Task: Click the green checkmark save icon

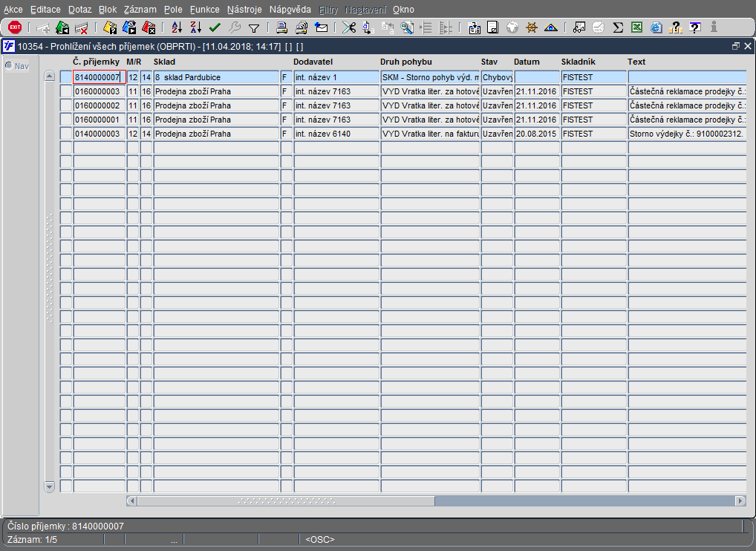Action: [x=215, y=27]
